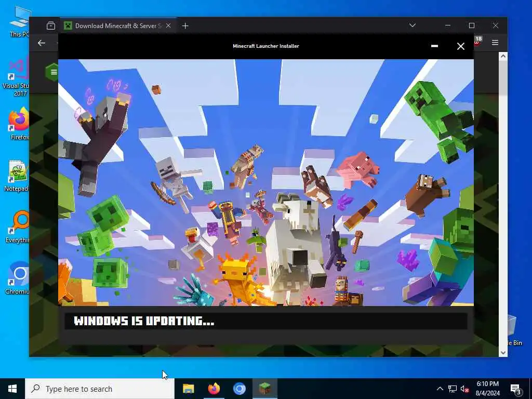Viewport: 532px width, 399px height.
Task: Select the Firefox desktop shortcut
Action: coord(19,124)
